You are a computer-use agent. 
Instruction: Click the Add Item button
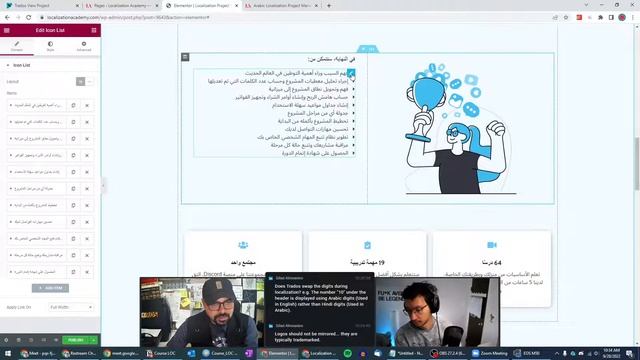[x=51, y=288]
